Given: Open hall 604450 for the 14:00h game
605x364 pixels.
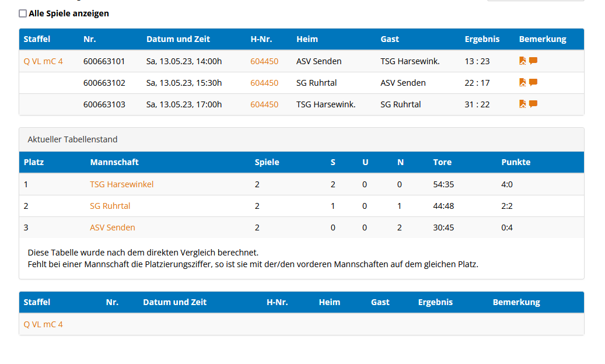Looking at the screenshot, I should click(x=264, y=61).
